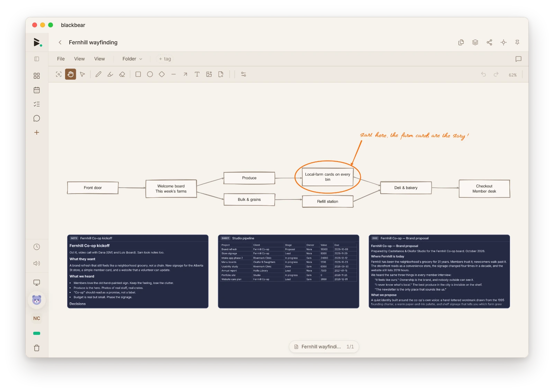Screen dimensions: 554x392
Task: Add a tag to the board
Action: coord(165,59)
